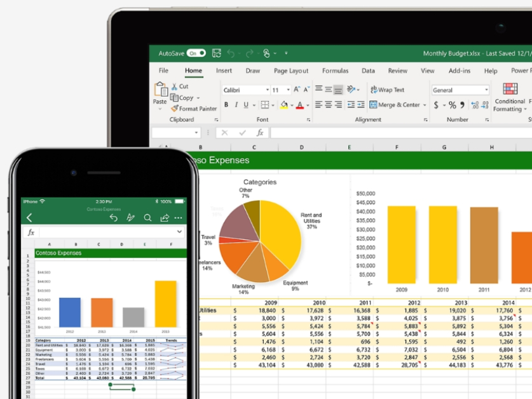Open Customize Quick Access Toolbar arrow
Image resolution: width=532 pixels, height=399 pixels.
pyautogui.click(x=286, y=53)
